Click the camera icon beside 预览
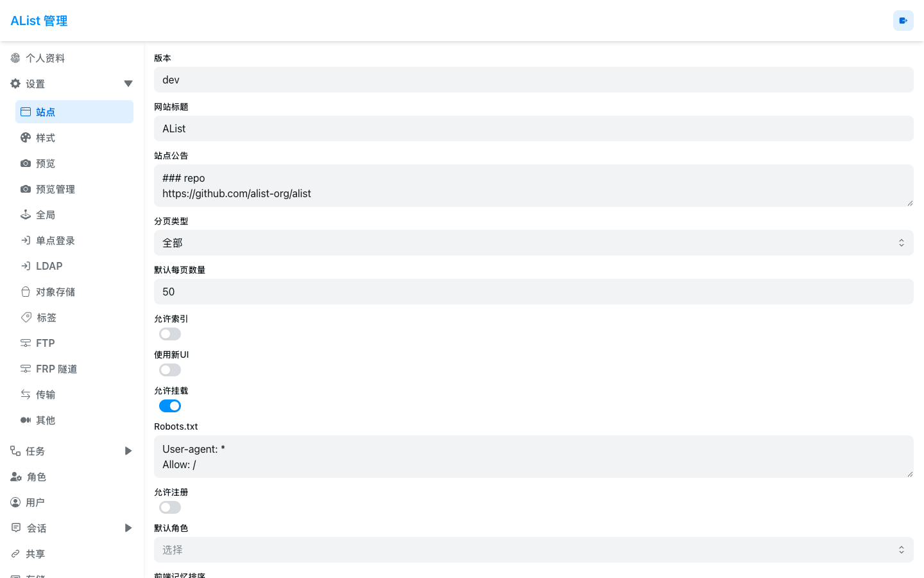Screen dimensions: 924x578 pyautogui.click(x=26, y=163)
